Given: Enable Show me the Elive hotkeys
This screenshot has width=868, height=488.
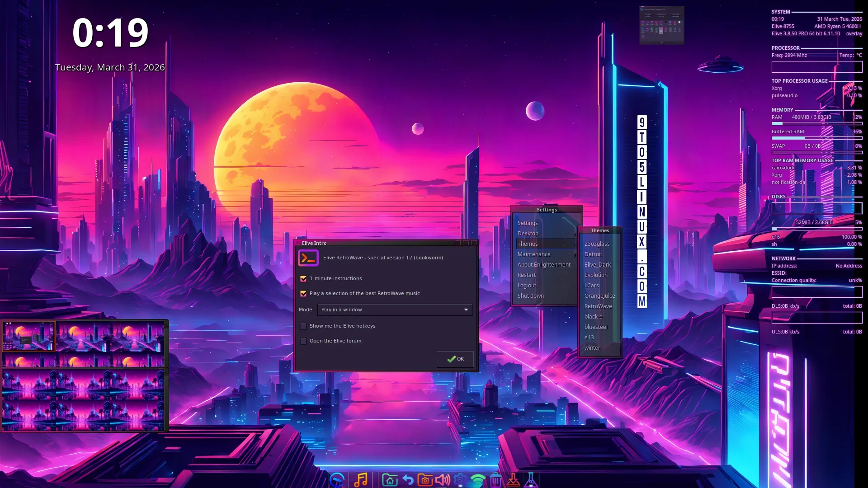Looking at the screenshot, I should (x=303, y=326).
